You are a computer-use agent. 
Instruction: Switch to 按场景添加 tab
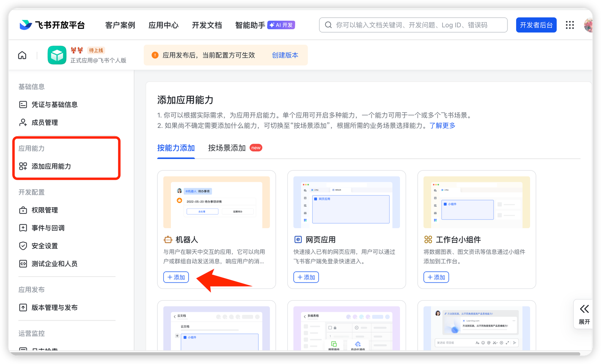point(227,148)
